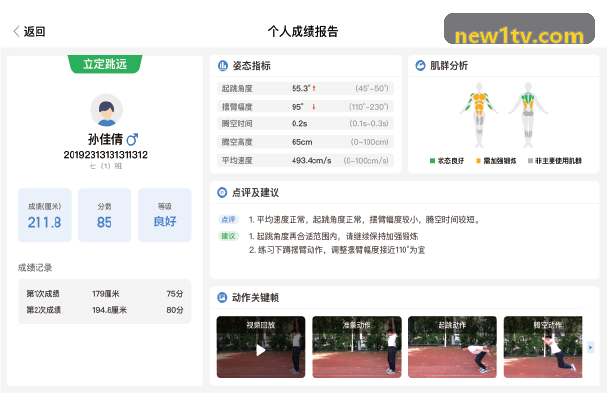Click the 个人成绩报告 title
The image size is (607, 393).
pos(303,31)
